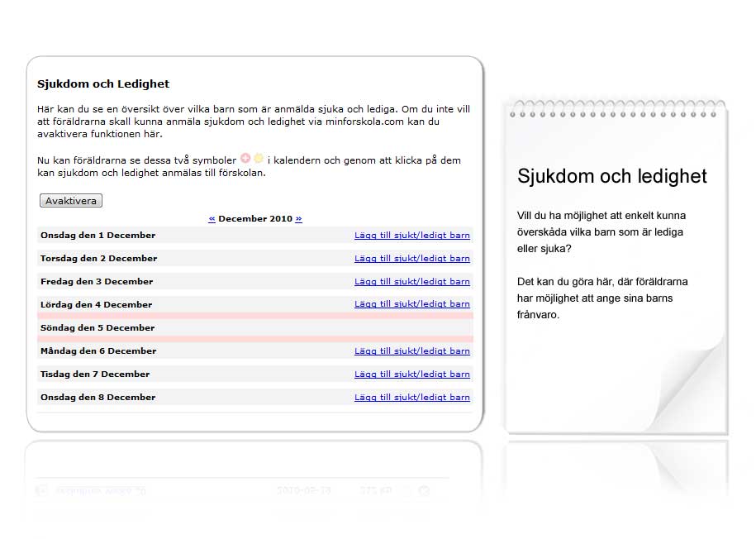Image resolution: width=756 pixels, height=539 pixels.
Task: Select 'Onsdag den 1 December' date text
Action: point(97,235)
